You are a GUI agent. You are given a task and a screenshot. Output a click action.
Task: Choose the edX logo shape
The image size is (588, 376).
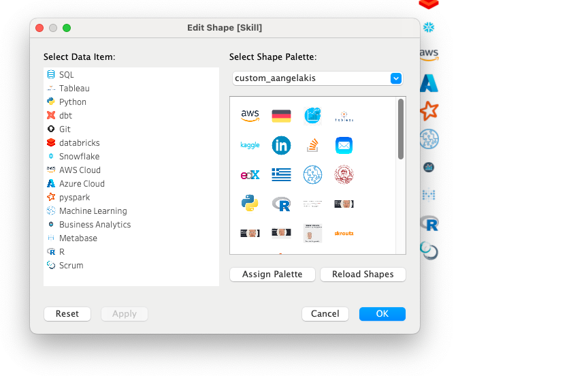(250, 174)
